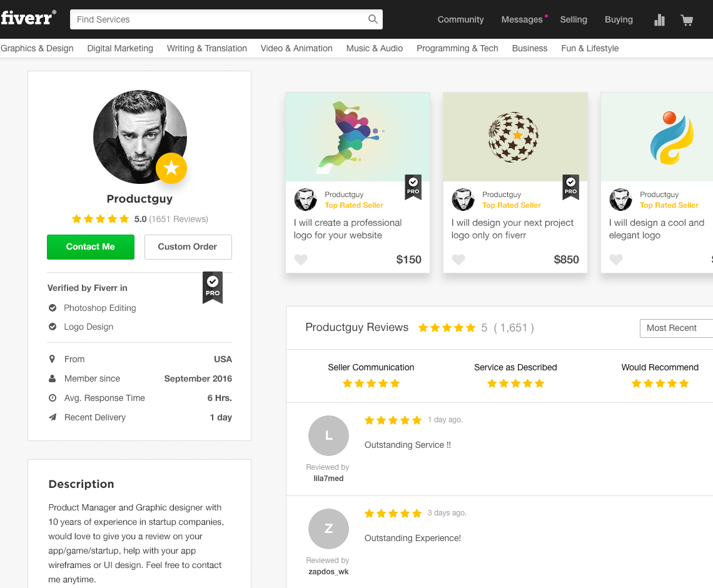This screenshot has height=588, width=713.
Task: Open Video & Animation category
Action: point(296,48)
